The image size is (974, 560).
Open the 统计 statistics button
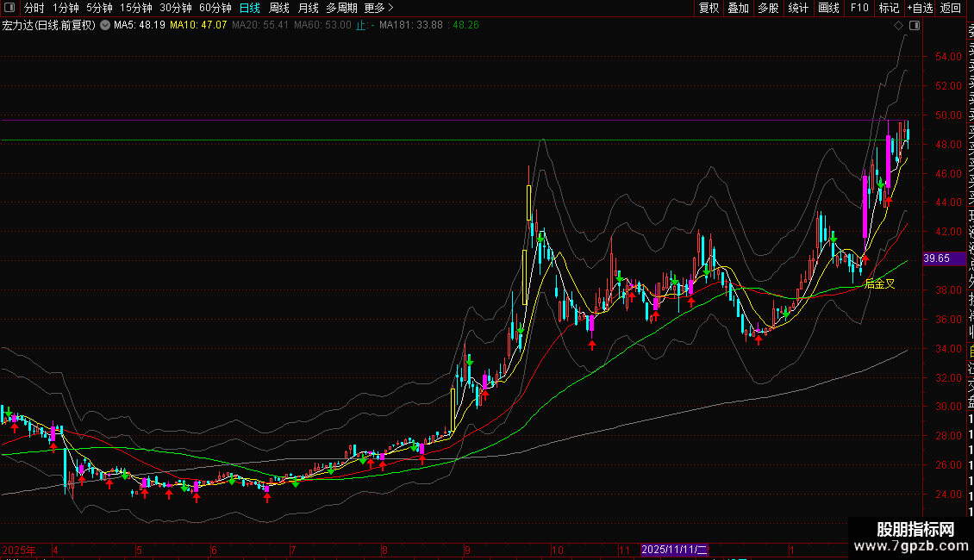(x=798, y=8)
